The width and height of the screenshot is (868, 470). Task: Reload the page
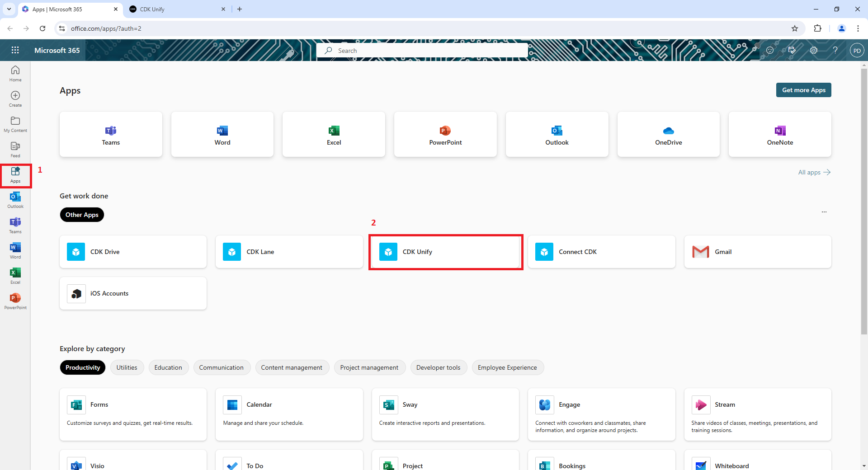[42, 28]
